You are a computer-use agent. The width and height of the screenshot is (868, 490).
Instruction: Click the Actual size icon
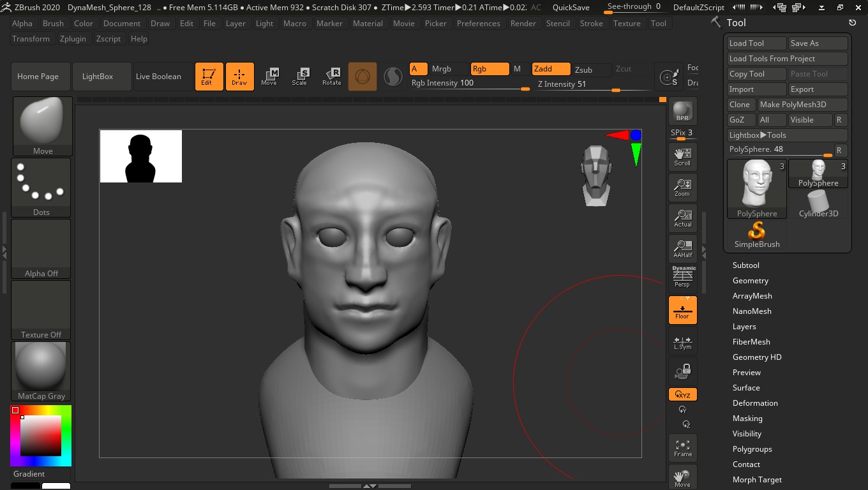point(682,218)
